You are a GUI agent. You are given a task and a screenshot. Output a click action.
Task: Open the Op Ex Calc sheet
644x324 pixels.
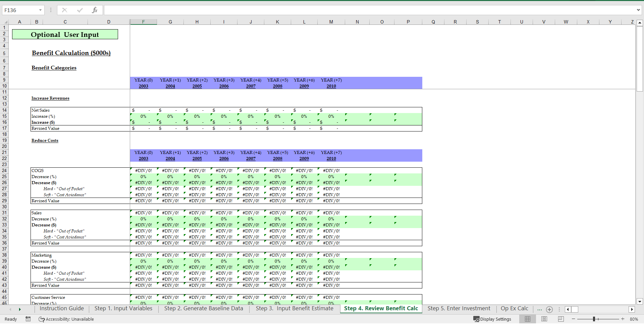pos(514,308)
